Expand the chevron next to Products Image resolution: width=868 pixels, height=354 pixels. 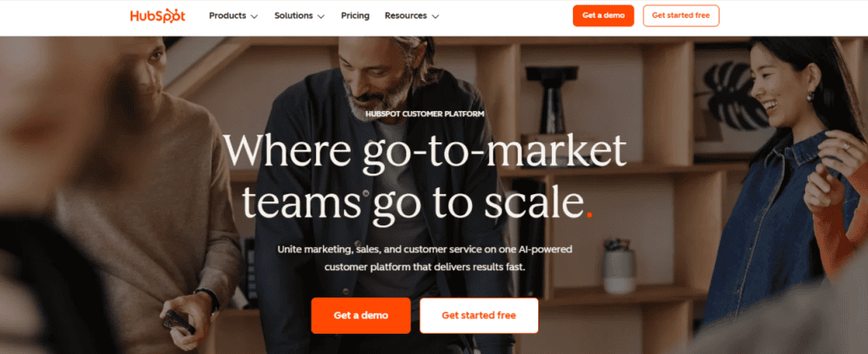click(x=254, y=16)
